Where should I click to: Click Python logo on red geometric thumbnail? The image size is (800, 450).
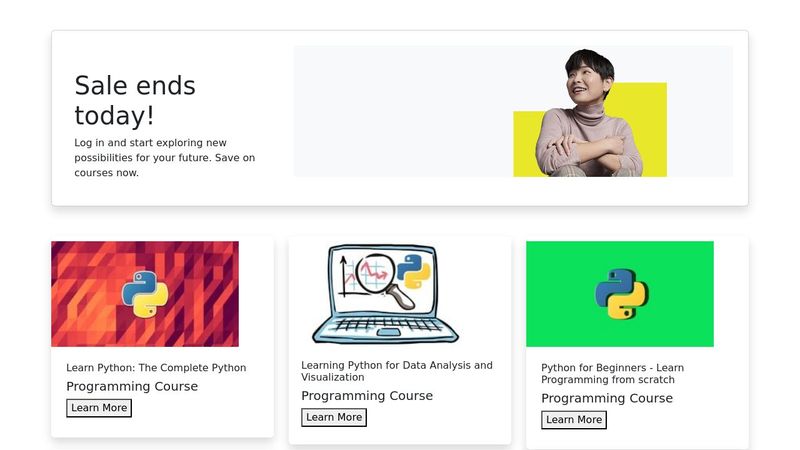[145, 294]
